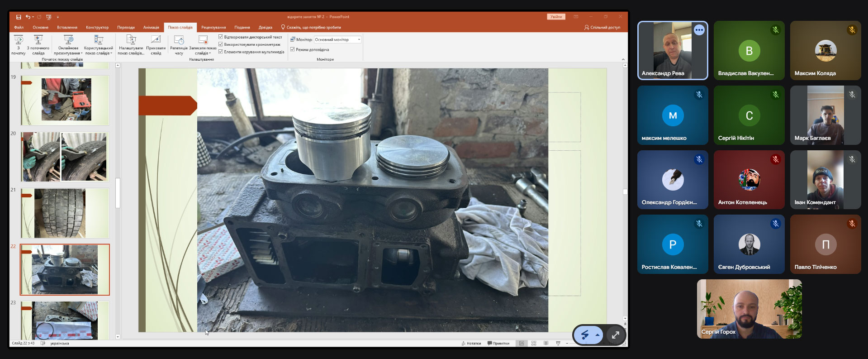Uncheck Відтворювати дикторський текст checkbox
The width and height of the screenshot is (868, 359).
click(x=221, y=37)
